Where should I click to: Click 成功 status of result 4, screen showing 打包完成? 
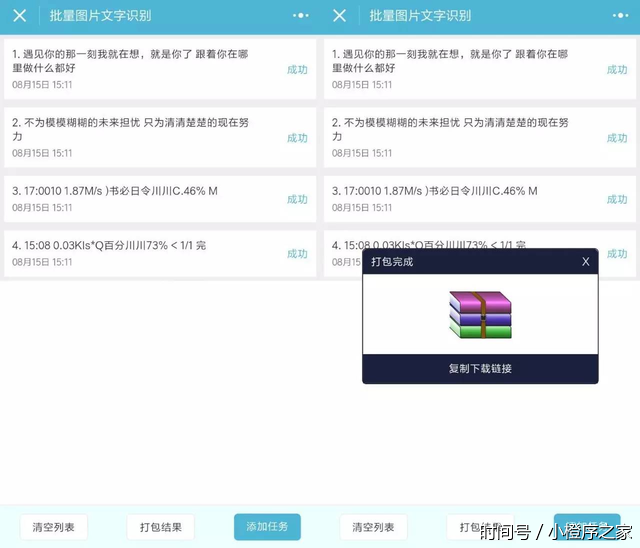[617, 254]
